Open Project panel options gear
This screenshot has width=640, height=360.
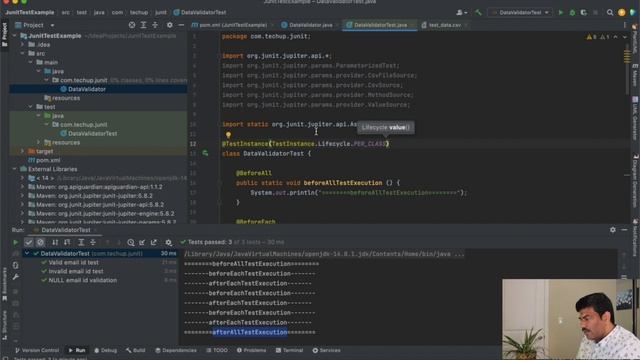click(x=169, y=25)
